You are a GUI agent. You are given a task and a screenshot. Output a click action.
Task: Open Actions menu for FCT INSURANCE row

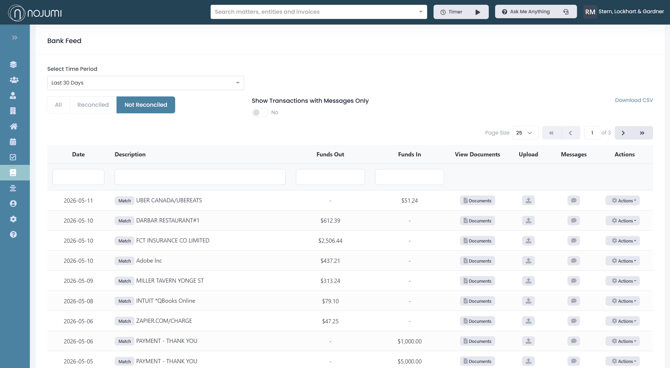click(x=623, y=241)
